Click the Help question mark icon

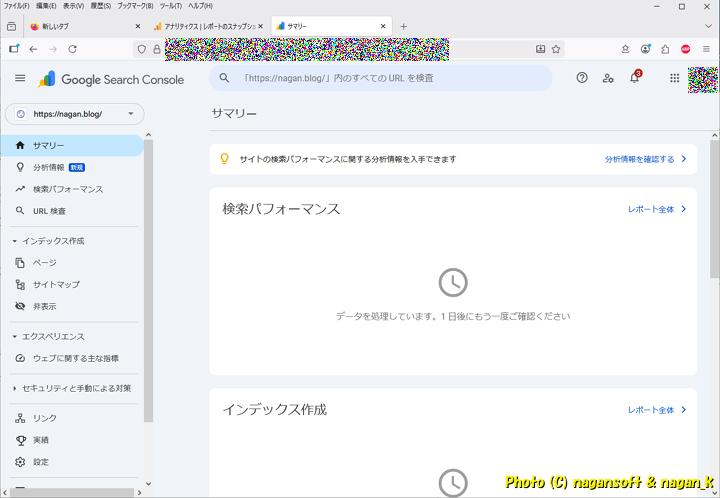click(x=582, y=78)
